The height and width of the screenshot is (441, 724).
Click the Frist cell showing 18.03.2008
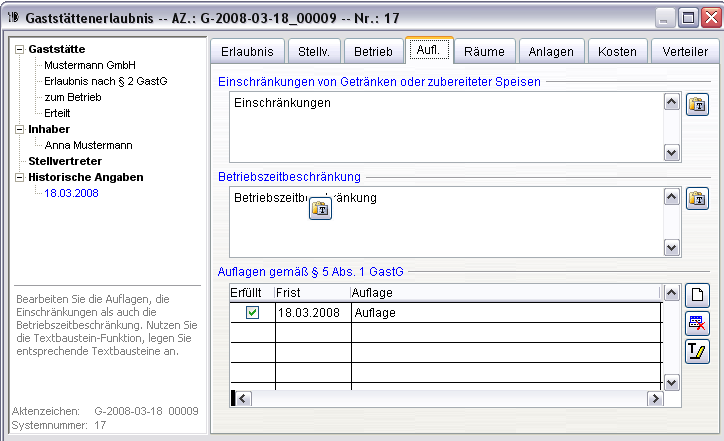309,313
